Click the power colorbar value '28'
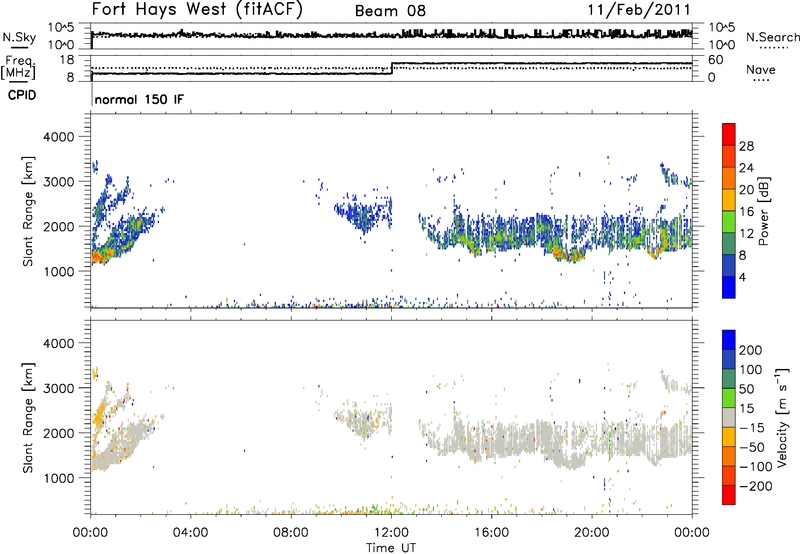 click(x=746, y=146)
